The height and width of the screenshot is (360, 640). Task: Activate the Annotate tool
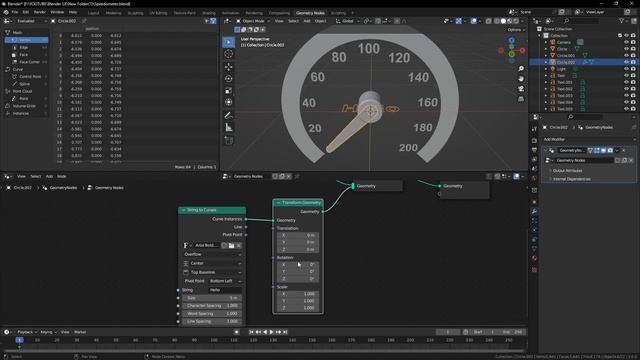tap(229, 116)
